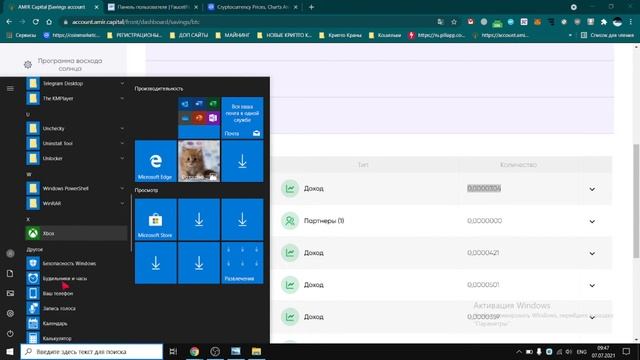
Task: Switch to Chrome on taskbar
Action: coord(194,351)
